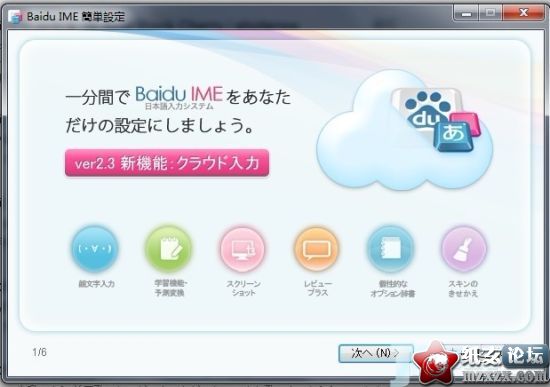Viewport: 550px width, 387px height.
Task: Click the Baidu cloud keyboard logo
Action: point(404,130)
